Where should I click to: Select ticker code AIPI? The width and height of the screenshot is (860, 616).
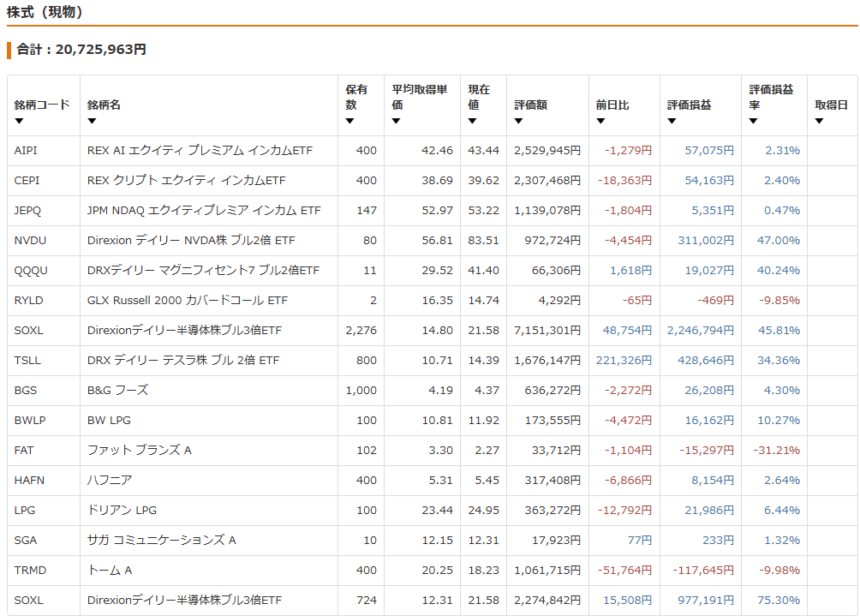[x=26, y=150]
